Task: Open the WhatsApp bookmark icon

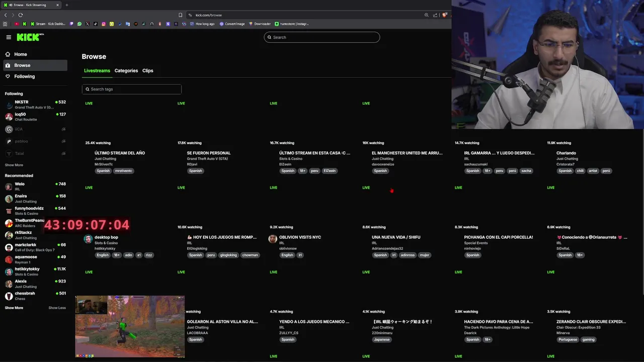Action: pyautogui.click(x=79, y=24)
